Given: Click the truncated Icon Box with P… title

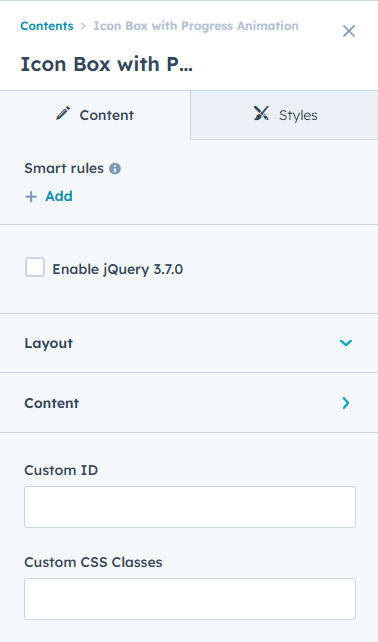Looking at the screenshot, I should click(x=106, y=64).
